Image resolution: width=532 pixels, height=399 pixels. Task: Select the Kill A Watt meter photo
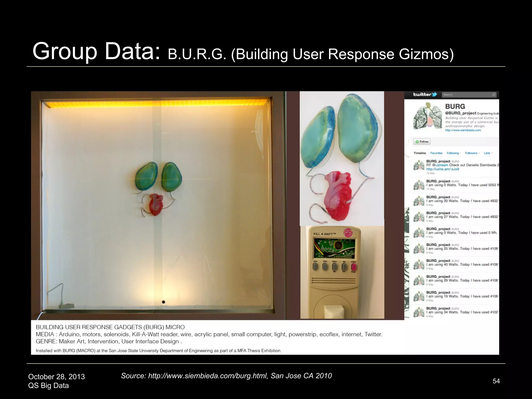click(342, 272)
